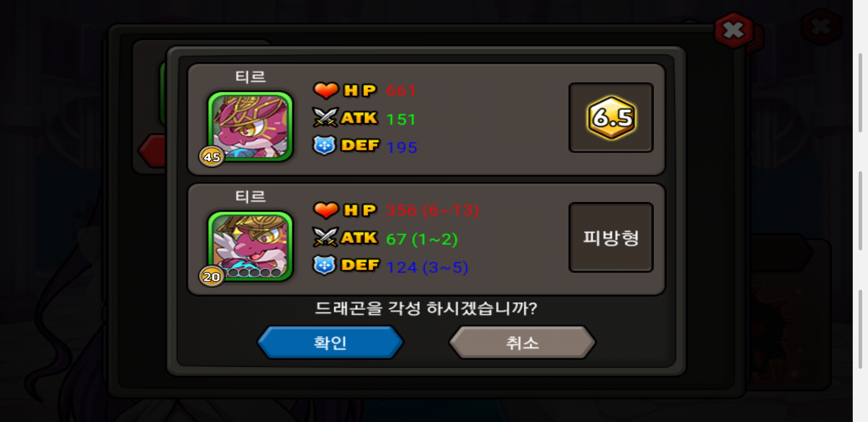Viewport: 868px width, 422px height.
Task: Click the bottom dragon's ATK swords icon
Action: point(325,237)
